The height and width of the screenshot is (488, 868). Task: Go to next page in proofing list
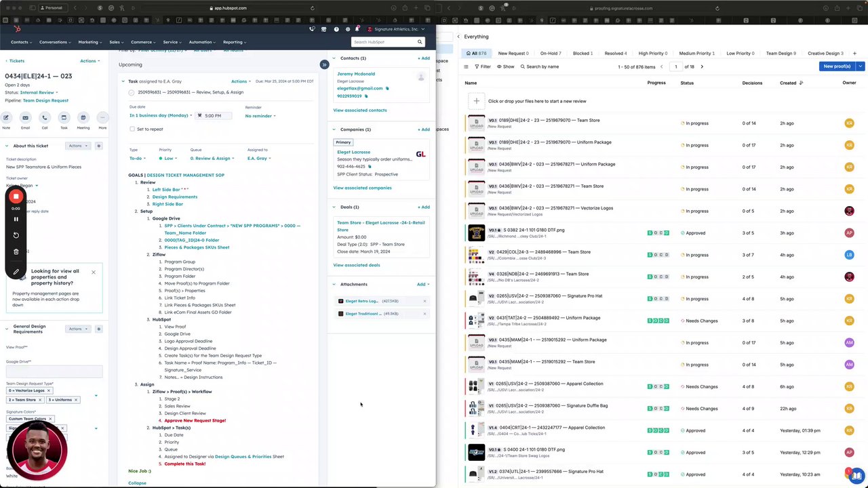702,66
